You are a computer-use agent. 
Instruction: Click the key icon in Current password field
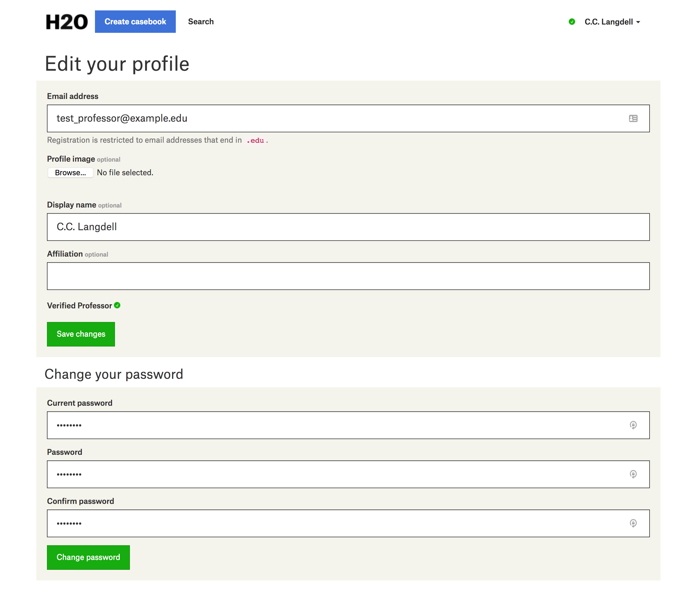coord(633,425)
